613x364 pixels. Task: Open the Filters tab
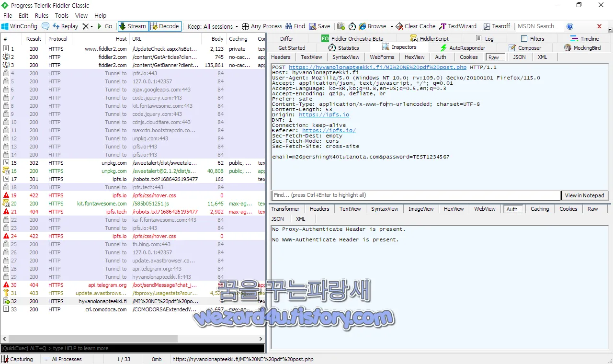click(x=532, y=39)
